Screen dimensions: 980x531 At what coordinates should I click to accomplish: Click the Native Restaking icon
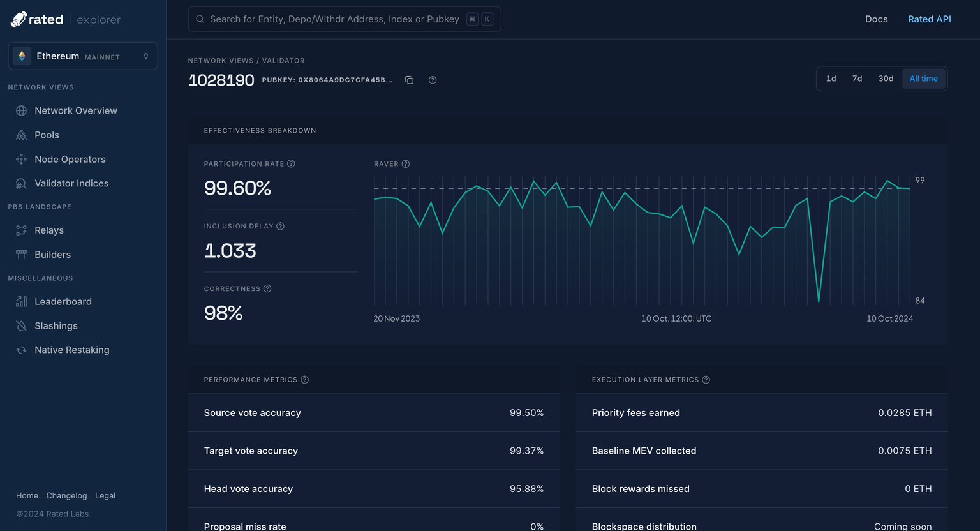coord(21,350)
